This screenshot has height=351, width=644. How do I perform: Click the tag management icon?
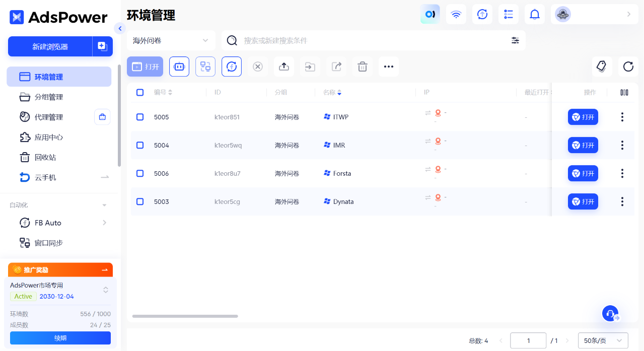pyautogui.click(x=602, y=66)
